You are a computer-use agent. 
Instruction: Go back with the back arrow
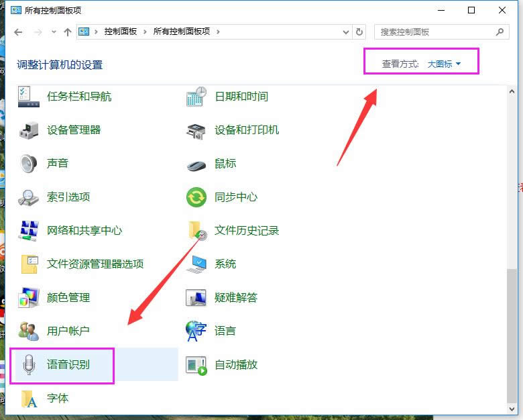(x=18, y=32)
